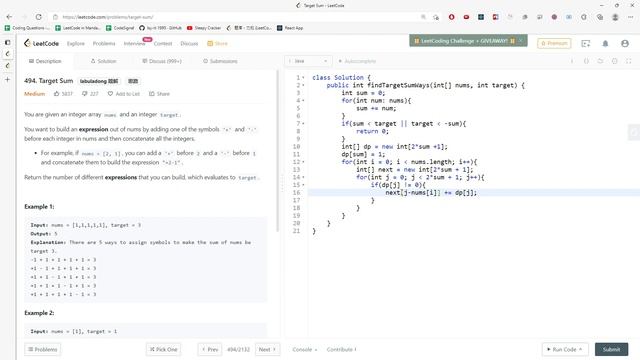Image resolution: width=640 pixels, height=360 pixels.
Task: Open the notifications bell in LeetCode header
Action: [605, 43]
